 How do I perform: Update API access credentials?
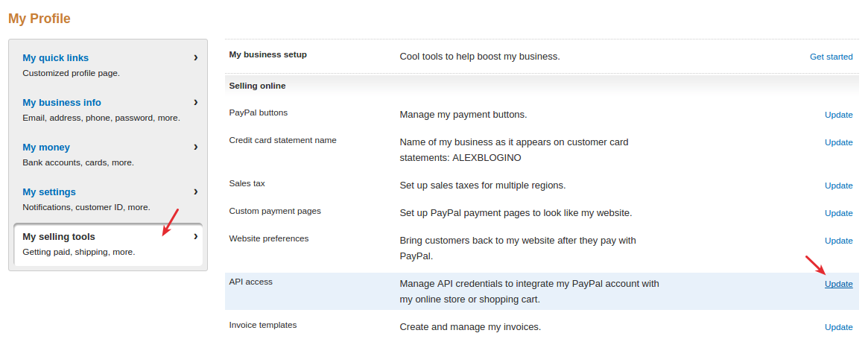click(839, 284)
